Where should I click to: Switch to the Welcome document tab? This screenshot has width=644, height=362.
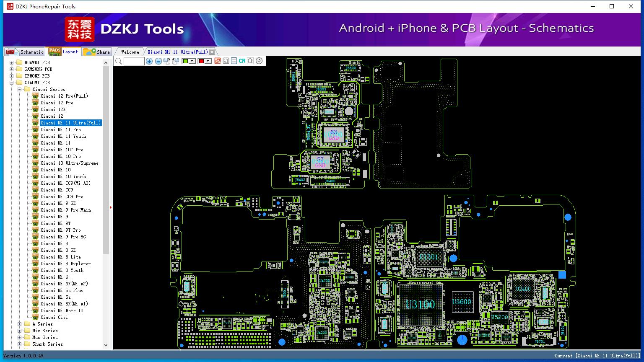tap(130, 52)
